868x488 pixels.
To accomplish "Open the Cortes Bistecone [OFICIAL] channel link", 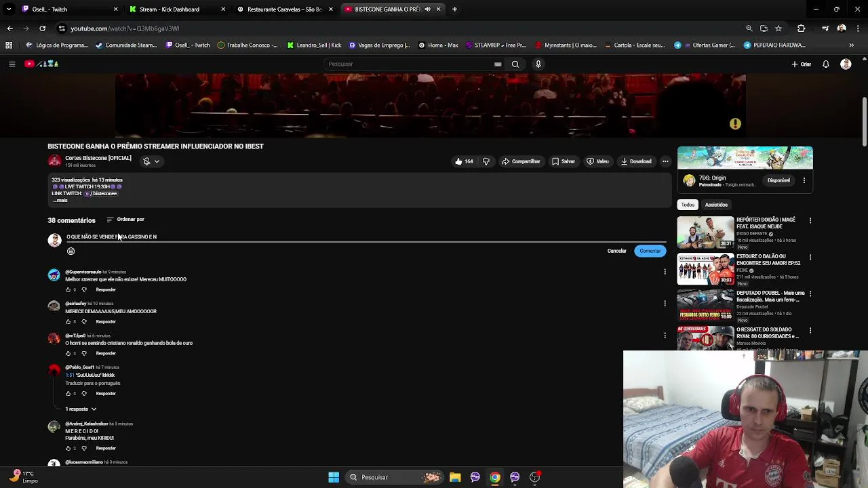I will (98, 158).
